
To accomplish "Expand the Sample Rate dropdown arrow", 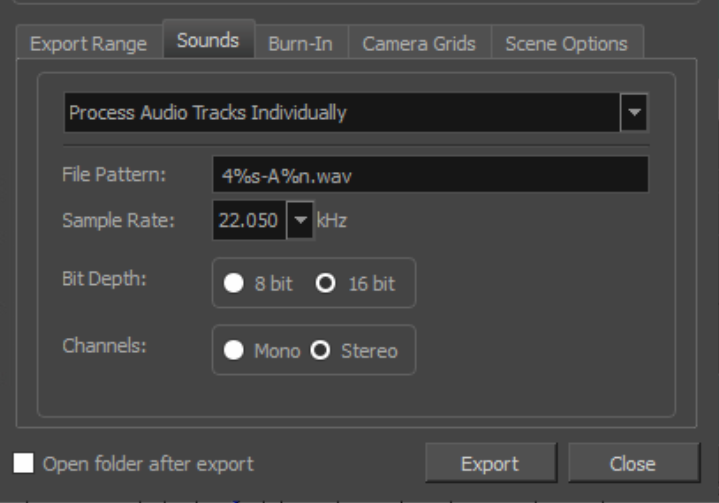I will 300,221.
